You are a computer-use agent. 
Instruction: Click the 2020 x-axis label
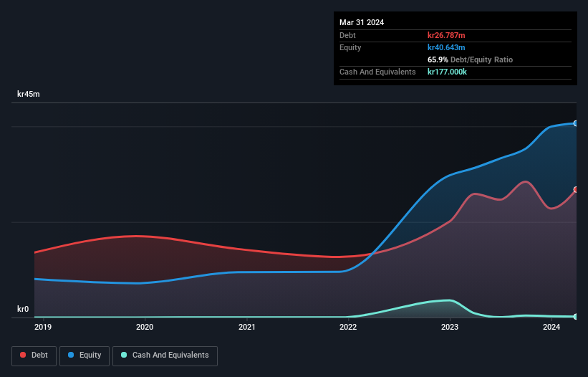(x=145, y=327)
